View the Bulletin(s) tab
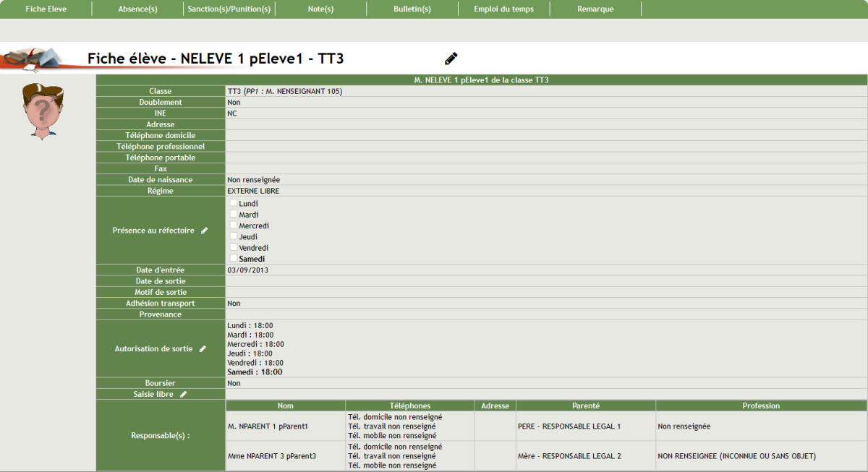Image resolution: width=868 pixels, height=472 pixels. [x=412, y=9]
